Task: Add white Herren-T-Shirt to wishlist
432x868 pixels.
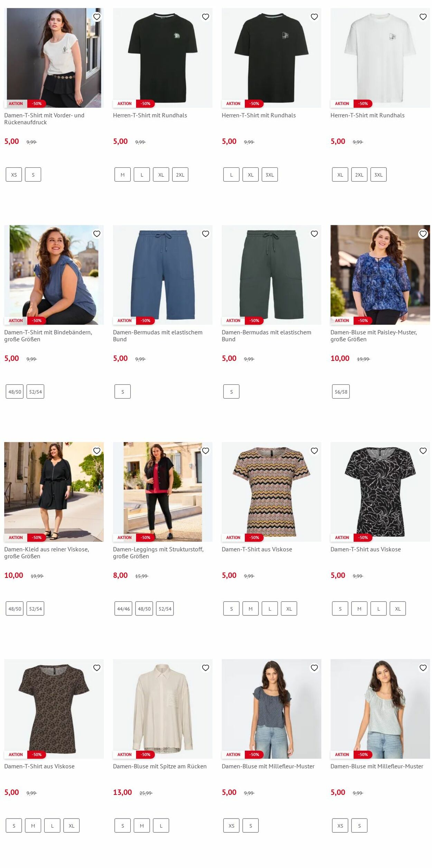Action: (423, 17)
